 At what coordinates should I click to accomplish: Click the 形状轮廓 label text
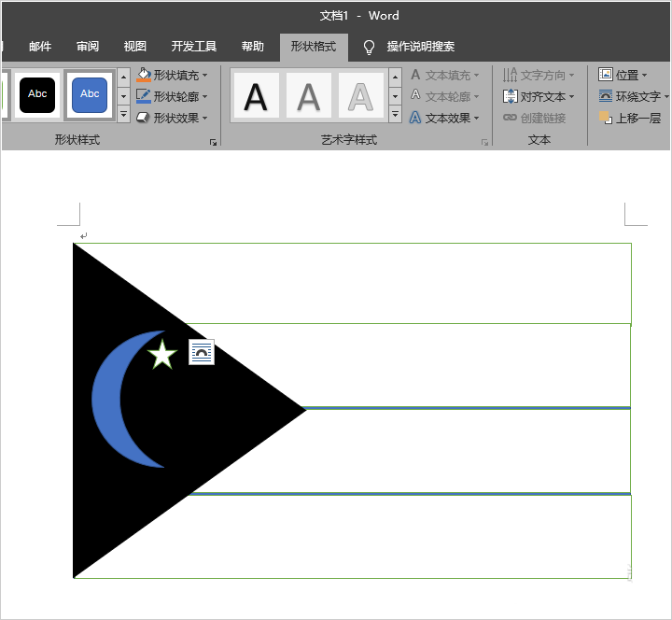point(176,96)
